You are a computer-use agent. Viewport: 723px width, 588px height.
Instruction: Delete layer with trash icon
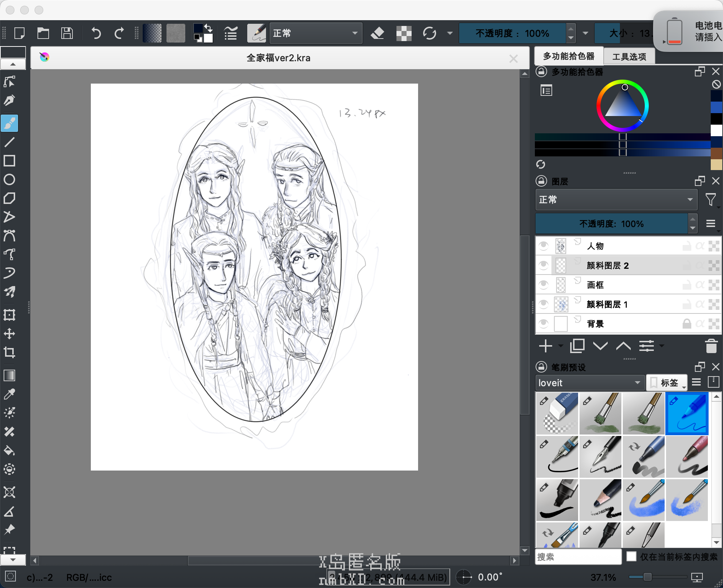pyautogui.click(x=711, y=346)
